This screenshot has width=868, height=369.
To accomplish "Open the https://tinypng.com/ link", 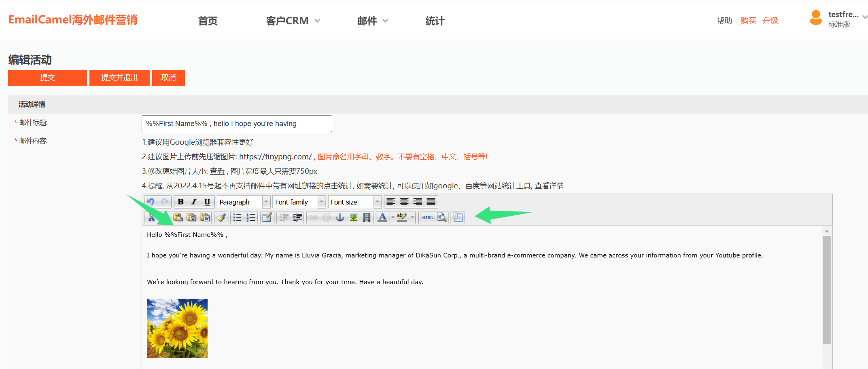I will point(275,156).
